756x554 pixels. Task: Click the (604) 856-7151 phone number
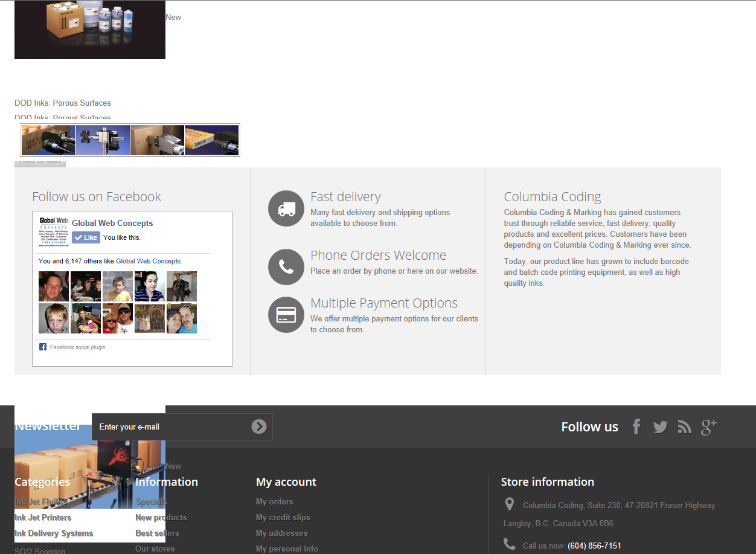tap(594, 546)
